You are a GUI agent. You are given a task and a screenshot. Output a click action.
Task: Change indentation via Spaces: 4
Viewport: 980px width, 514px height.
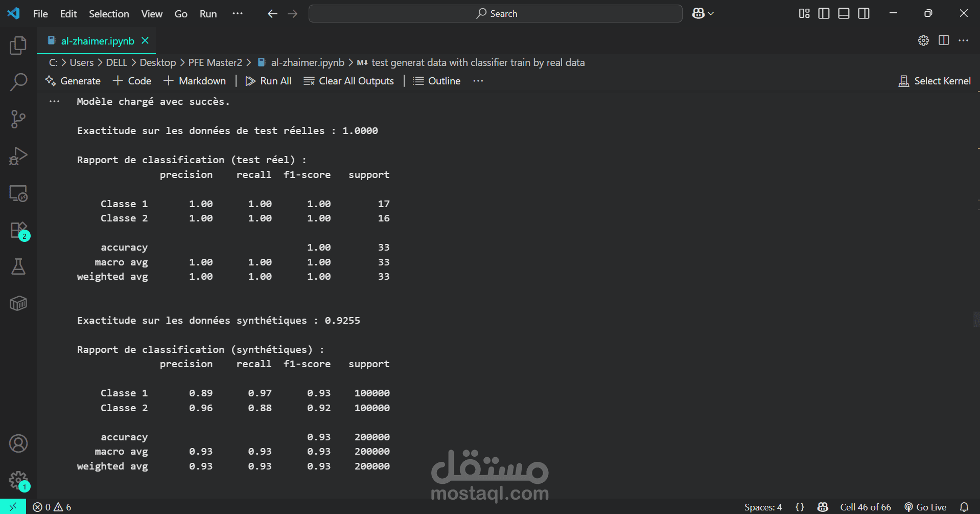click(763, 507)
